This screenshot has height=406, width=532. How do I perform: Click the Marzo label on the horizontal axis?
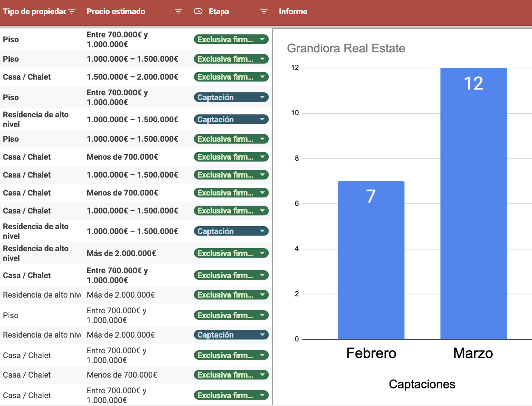(473, 353)
